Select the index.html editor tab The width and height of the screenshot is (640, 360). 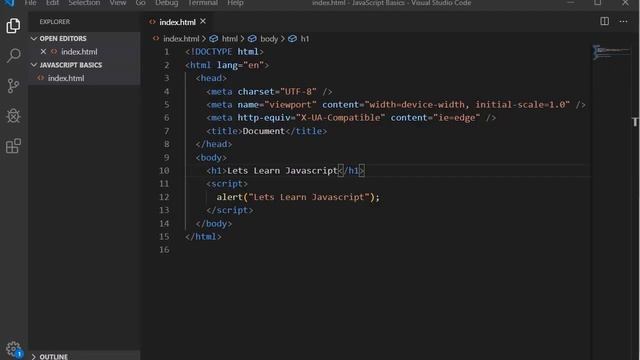(x=177, y=22)
